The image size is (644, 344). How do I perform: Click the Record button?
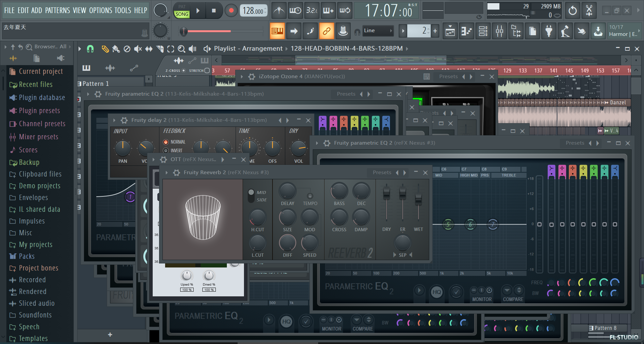(231, 11)
